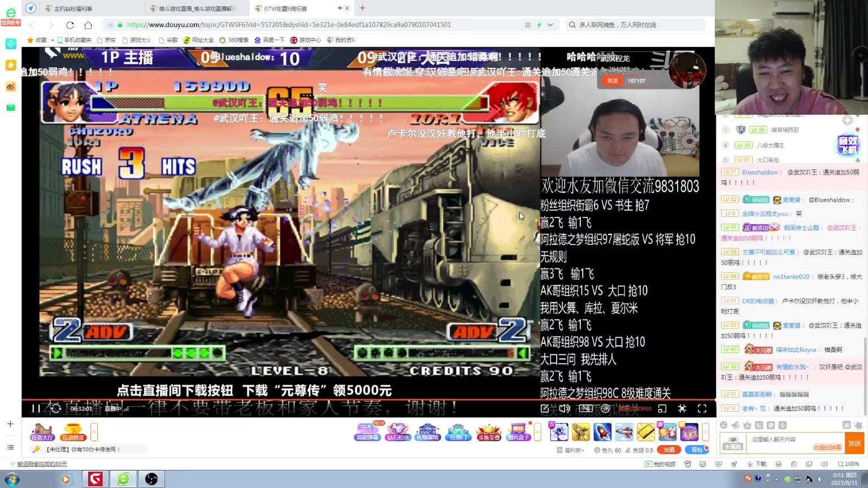868x488 pixels.
Task: Open the player feedback edit icon
Action: click(545, 408)
